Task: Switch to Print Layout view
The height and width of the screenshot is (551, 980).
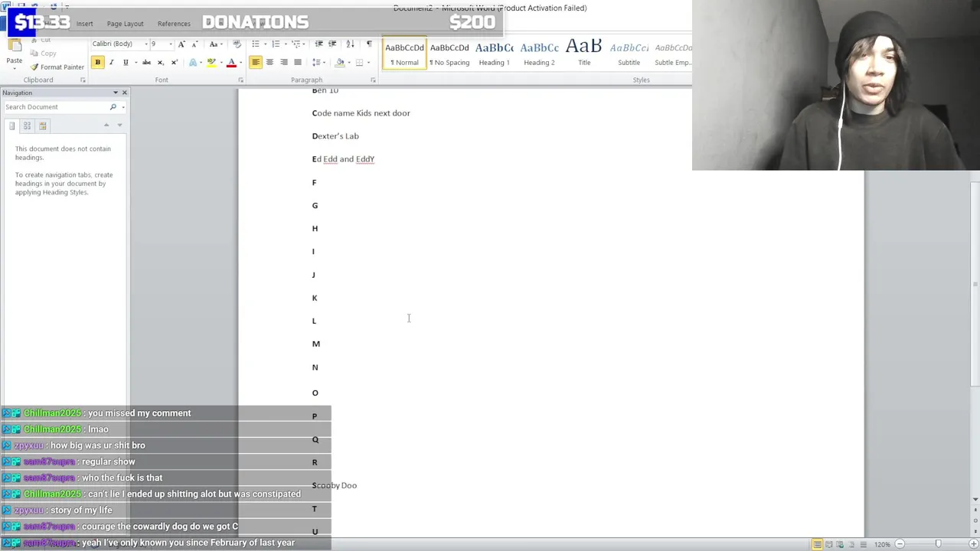Action: (x=818, y=544)
